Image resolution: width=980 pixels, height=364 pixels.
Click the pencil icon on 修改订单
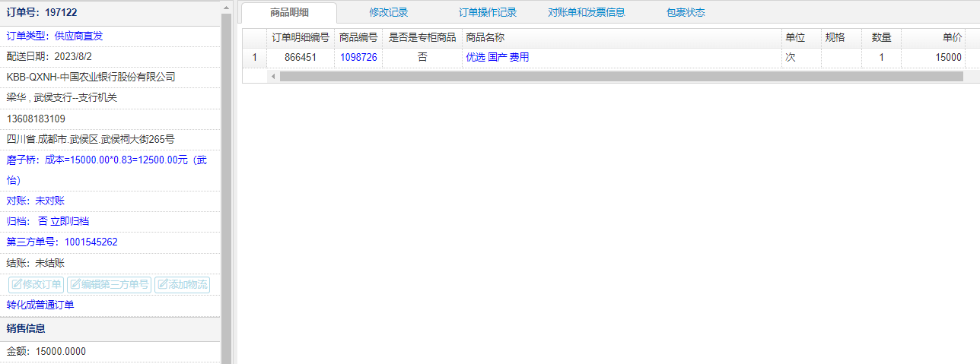17,284
